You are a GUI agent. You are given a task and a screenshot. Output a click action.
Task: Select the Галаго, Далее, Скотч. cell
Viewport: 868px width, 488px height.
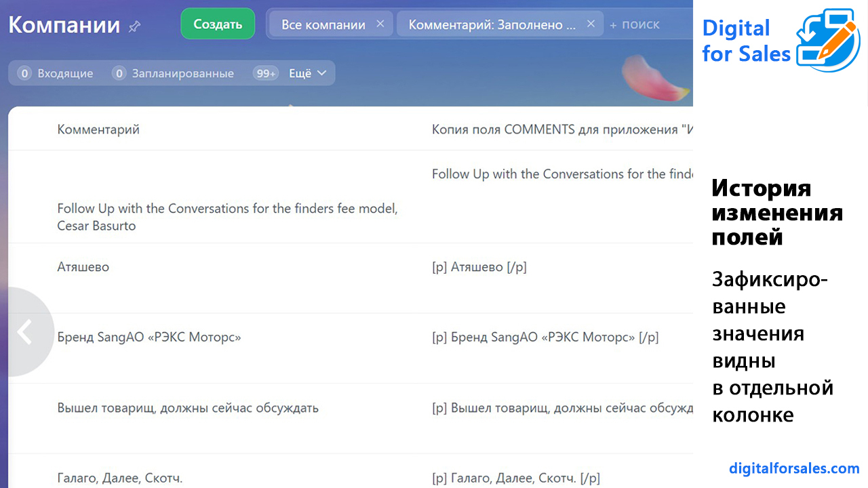120,478
